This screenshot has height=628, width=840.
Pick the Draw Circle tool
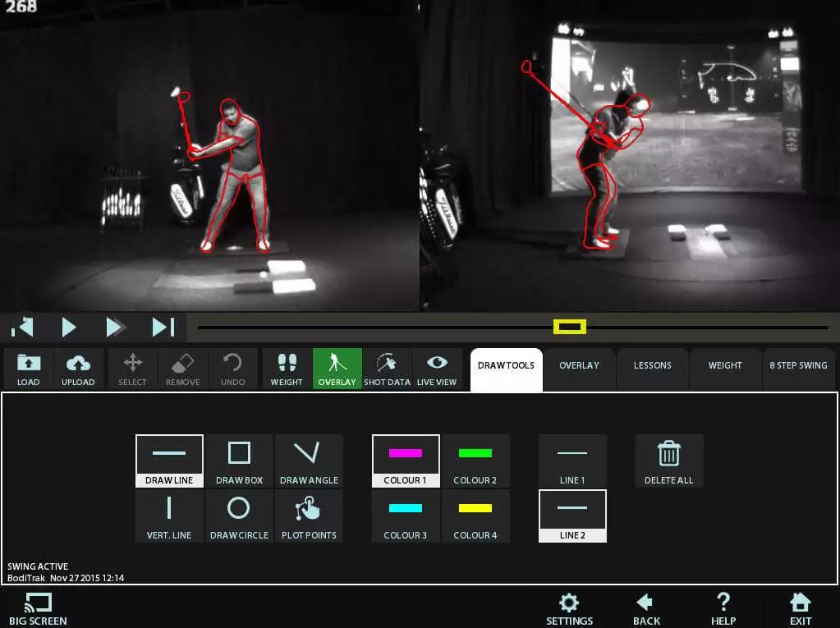tap(239, 516)
